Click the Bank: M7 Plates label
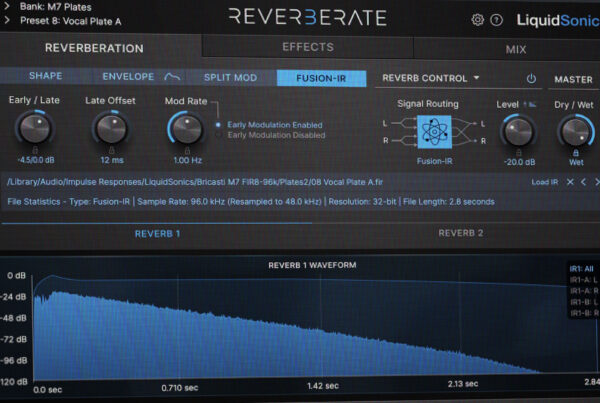Image resolution: width=600 pixels, height=403 pixels. tap(56, 7)
